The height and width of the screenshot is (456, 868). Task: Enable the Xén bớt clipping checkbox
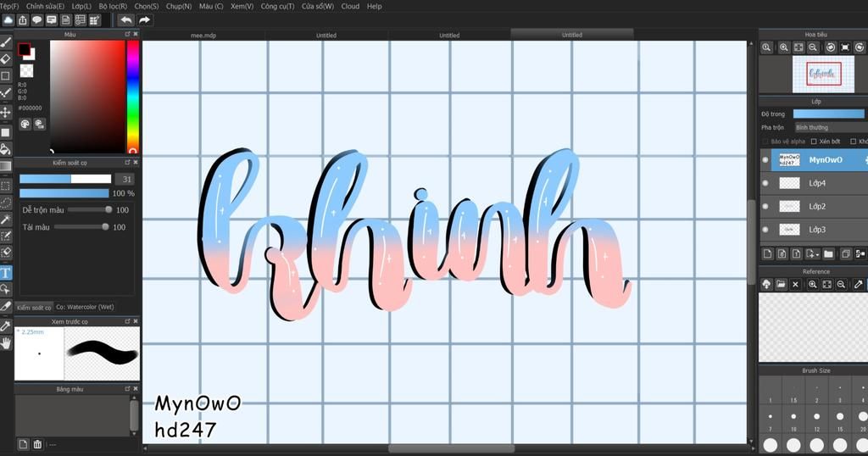[x=814, y=142]
